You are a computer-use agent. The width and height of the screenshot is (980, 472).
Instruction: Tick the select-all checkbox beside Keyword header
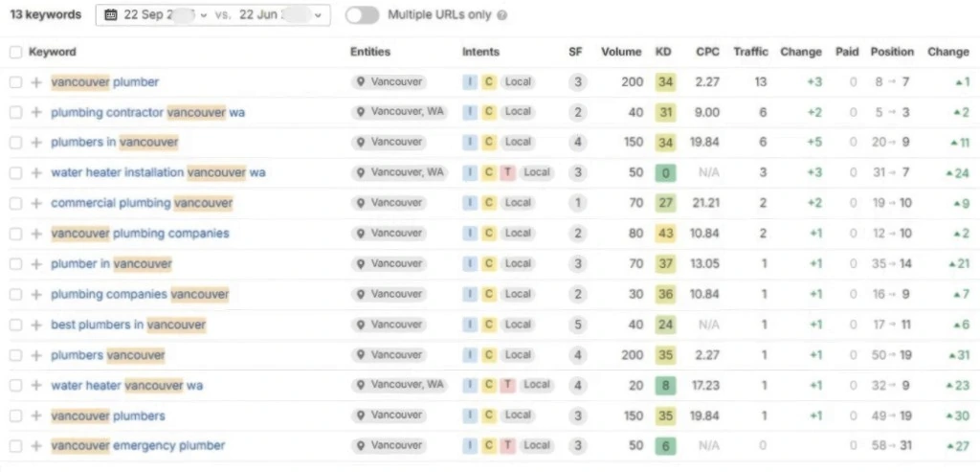(15, 53)
